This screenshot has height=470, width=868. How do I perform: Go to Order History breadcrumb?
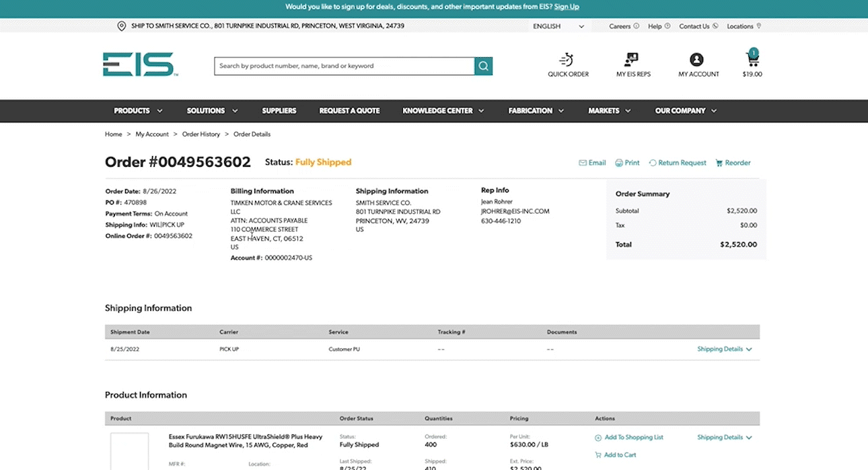pos(201,134)
